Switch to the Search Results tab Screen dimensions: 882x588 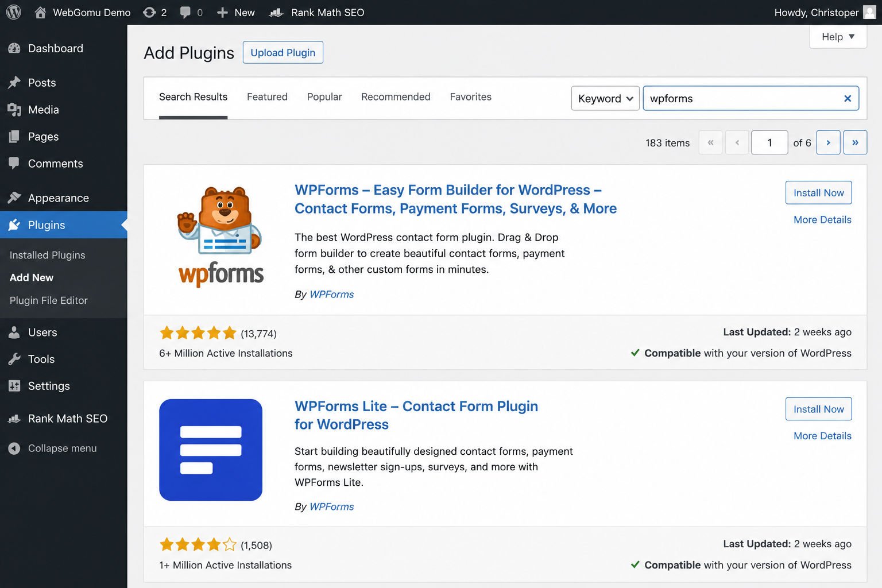(x=193, y=97)
